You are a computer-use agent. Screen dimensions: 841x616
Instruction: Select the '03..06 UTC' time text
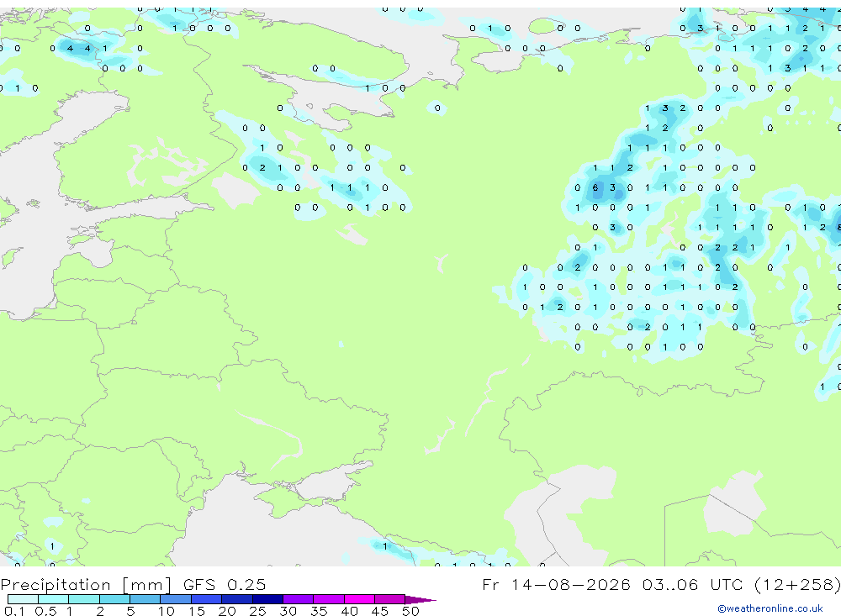click(690, 584)
